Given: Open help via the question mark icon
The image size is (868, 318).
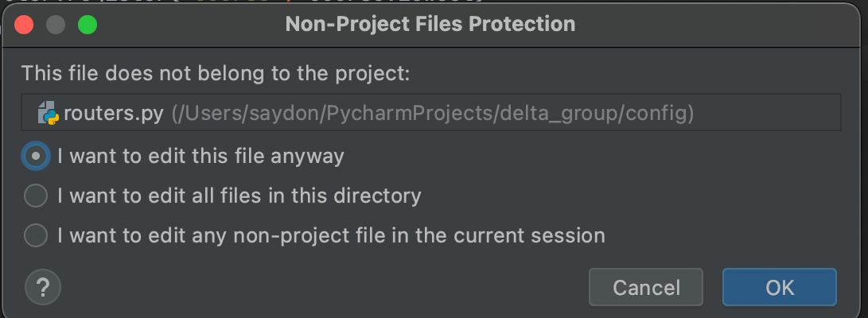Looking at the screenshot, I should [x=43, y=288].
